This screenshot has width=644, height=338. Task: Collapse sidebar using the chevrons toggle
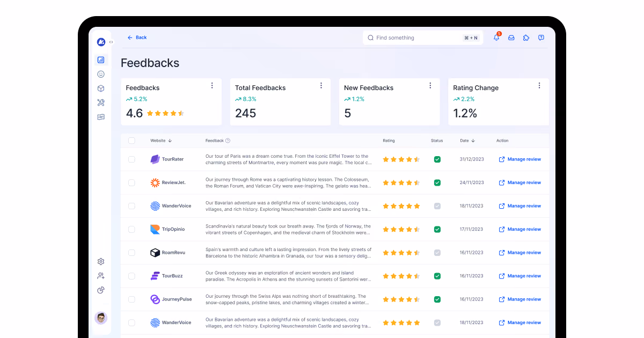pos(111,42)
